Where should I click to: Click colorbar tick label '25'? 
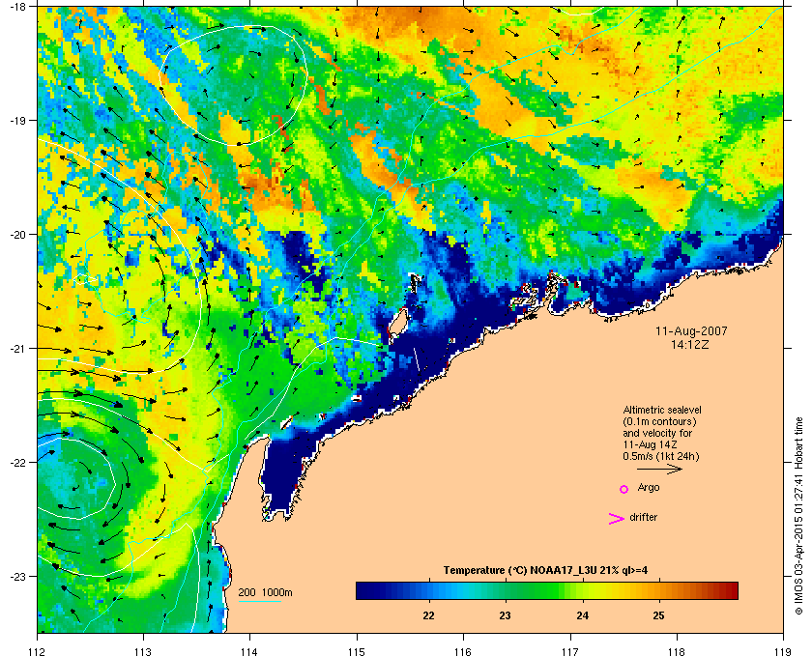(x=658, y=615)
